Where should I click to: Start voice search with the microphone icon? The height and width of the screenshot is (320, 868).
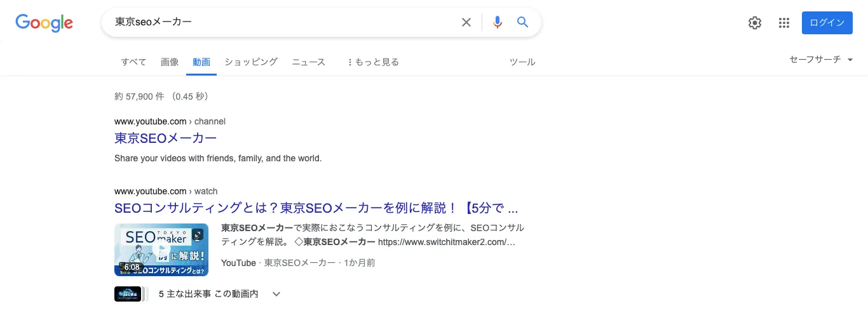coord(497,22)
